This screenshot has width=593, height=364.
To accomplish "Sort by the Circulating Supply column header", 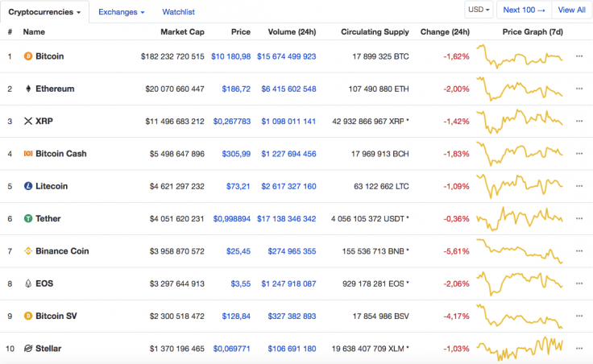I will [x=375, y=32].
